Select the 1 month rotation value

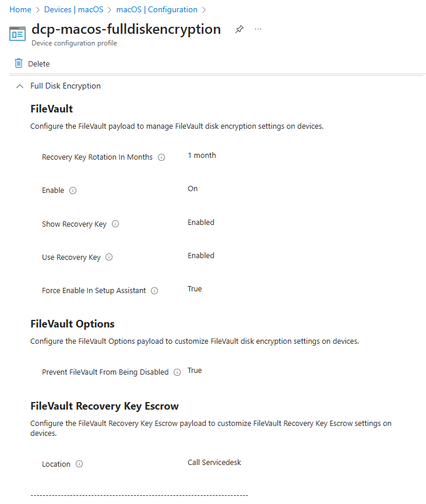[x=201, y=155]
